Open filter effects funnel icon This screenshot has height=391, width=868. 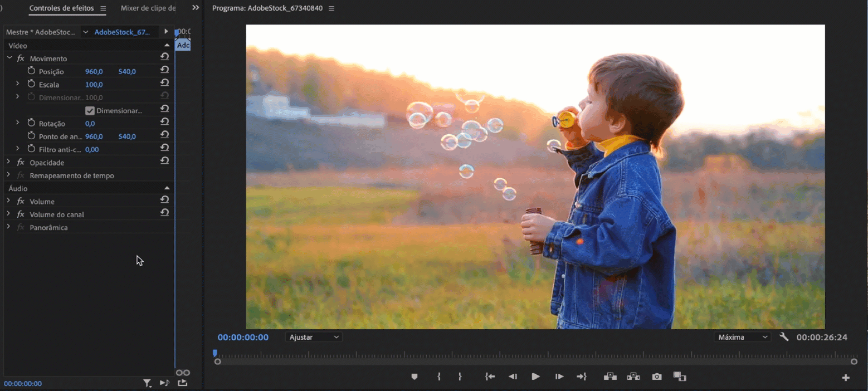pyautogui.click(x=147, y=383)
